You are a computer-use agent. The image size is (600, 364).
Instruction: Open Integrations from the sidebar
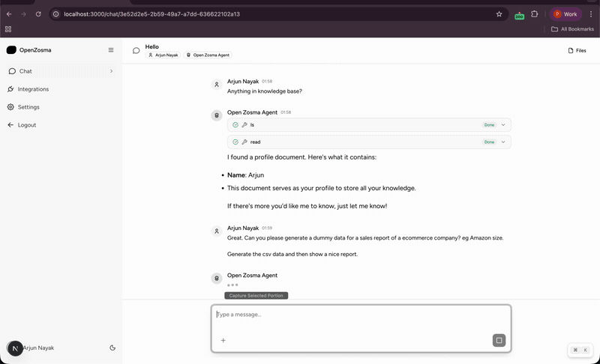(x=33, y=89)
